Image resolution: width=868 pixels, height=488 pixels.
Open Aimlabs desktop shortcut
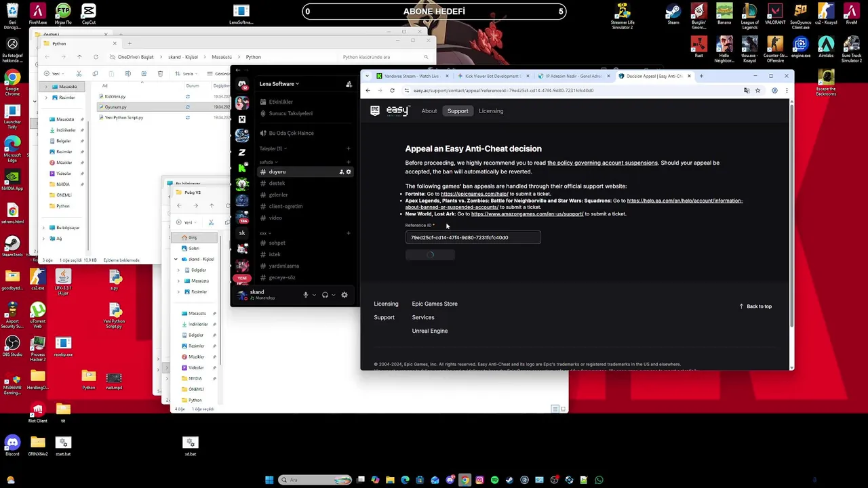pyautogui.click(x=826, y=47)
